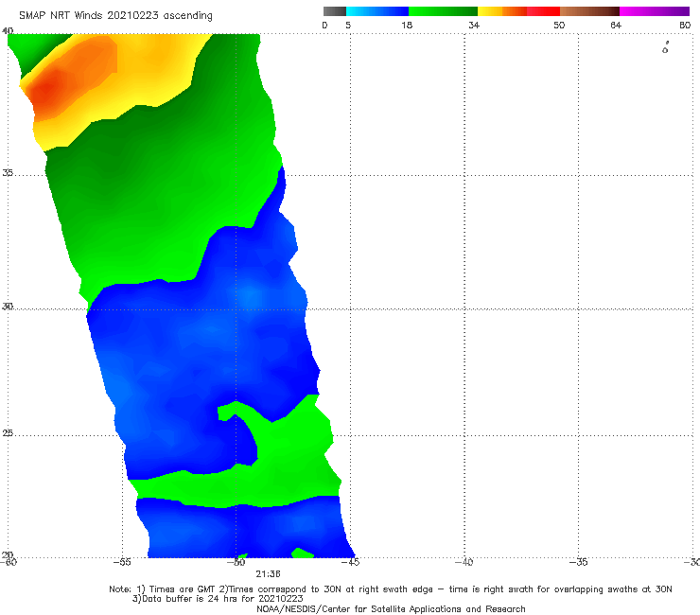Screen dimensions: 700x615
Task: Click the latitude label '25' on left axis
Action: (x=8, y=432)
